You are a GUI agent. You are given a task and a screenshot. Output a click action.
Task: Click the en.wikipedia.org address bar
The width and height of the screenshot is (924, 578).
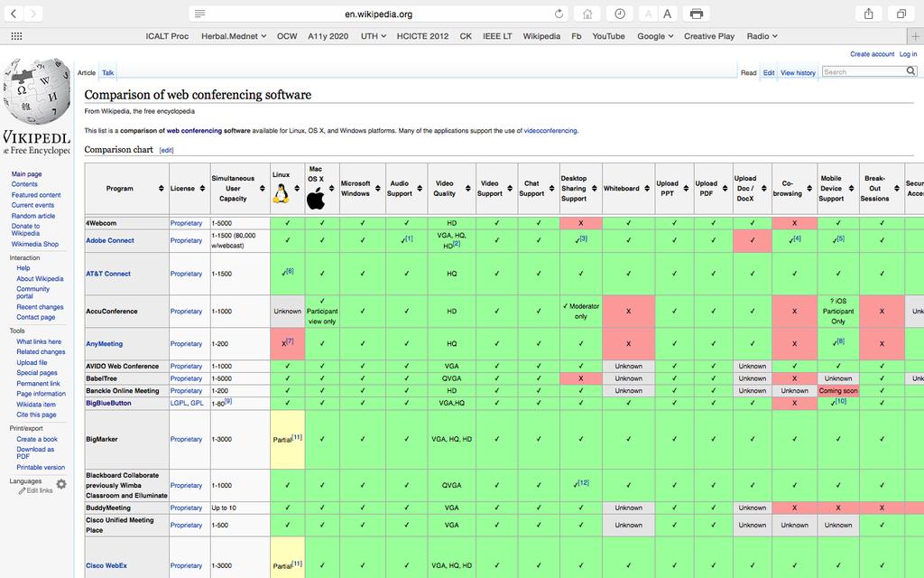coord(378,14)
